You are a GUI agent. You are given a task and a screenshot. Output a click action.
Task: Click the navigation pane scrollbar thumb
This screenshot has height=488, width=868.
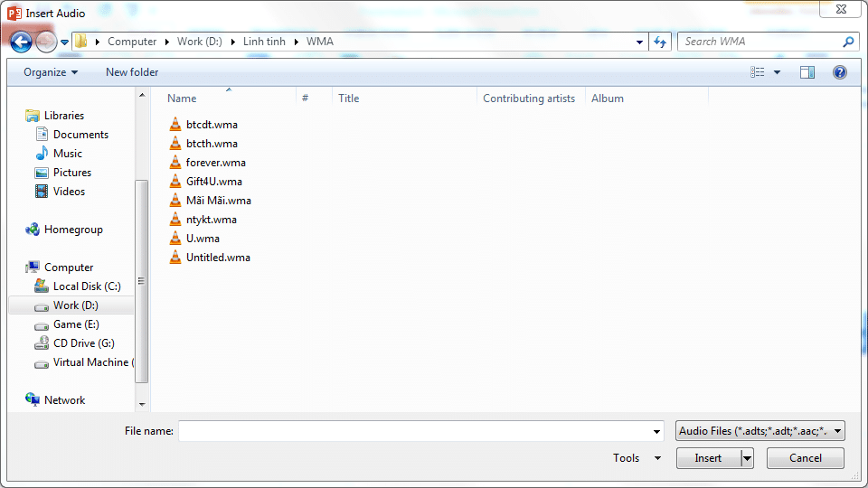coord(142,281)
